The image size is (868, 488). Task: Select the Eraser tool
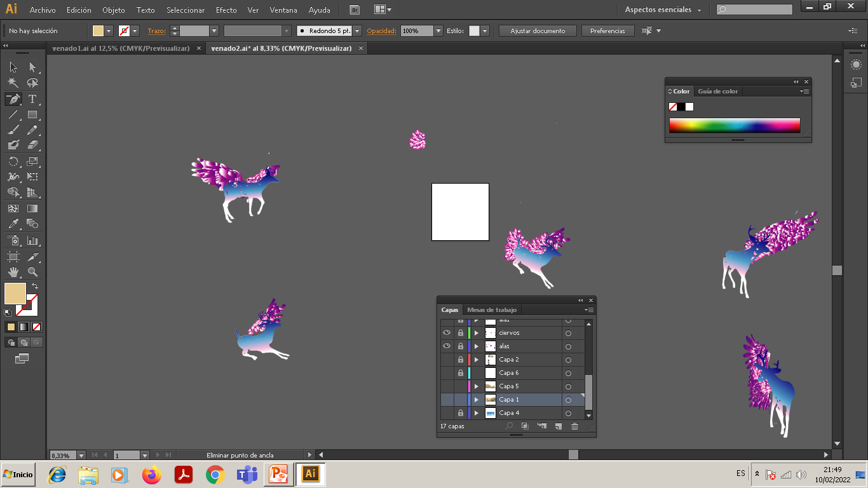32,146
